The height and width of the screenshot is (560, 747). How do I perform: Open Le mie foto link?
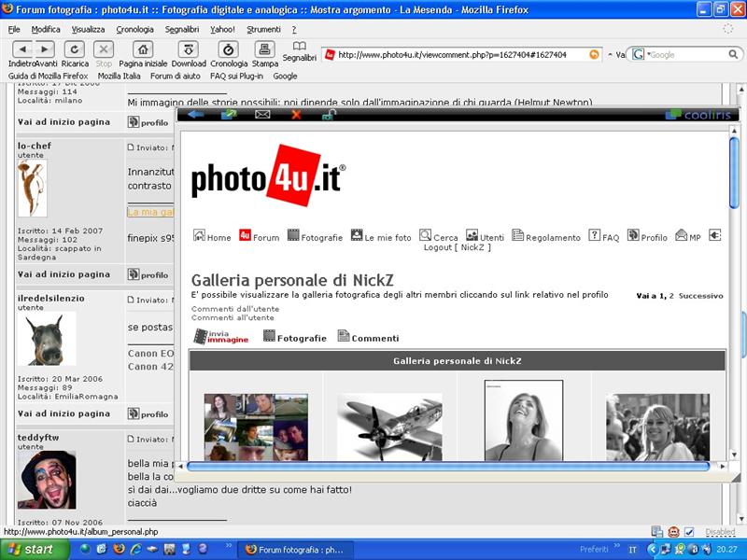(381, 236)
